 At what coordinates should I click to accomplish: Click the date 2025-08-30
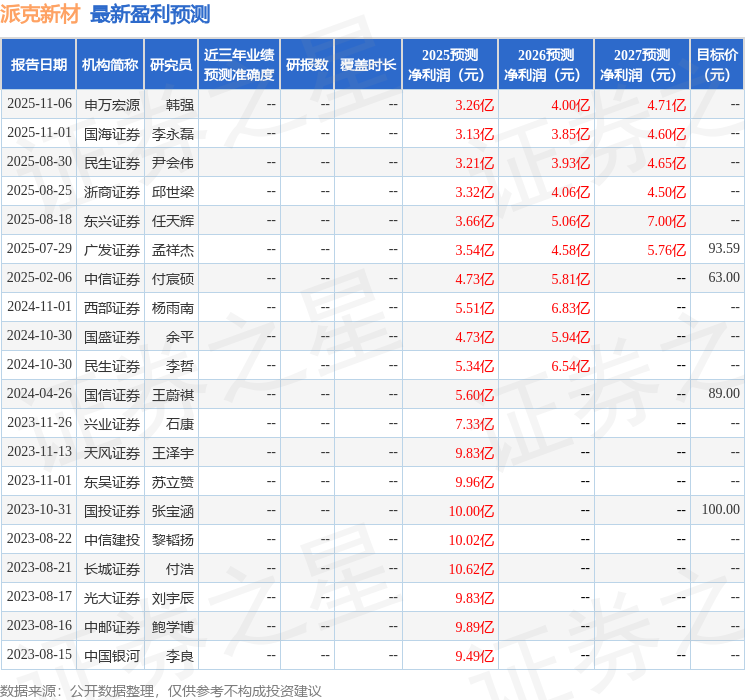pos(39,162)
